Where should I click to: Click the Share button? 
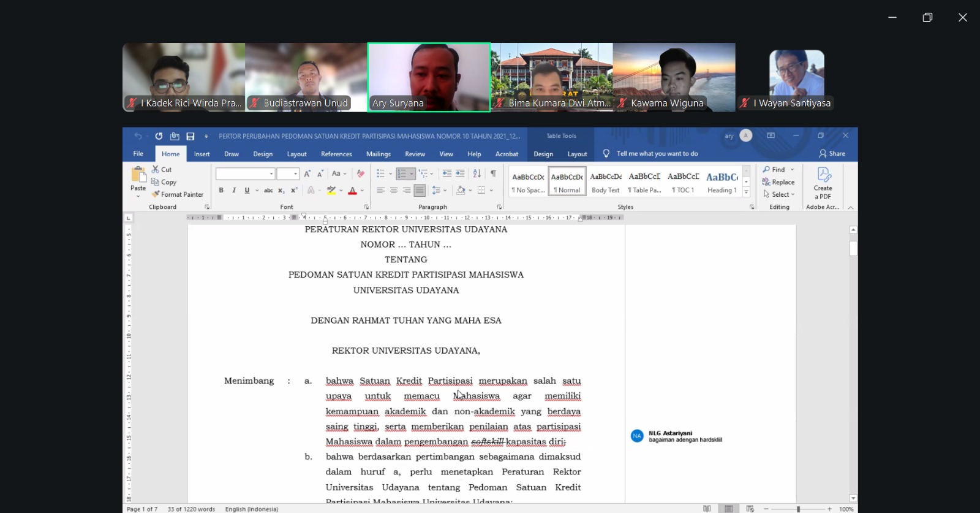[832, 154]
